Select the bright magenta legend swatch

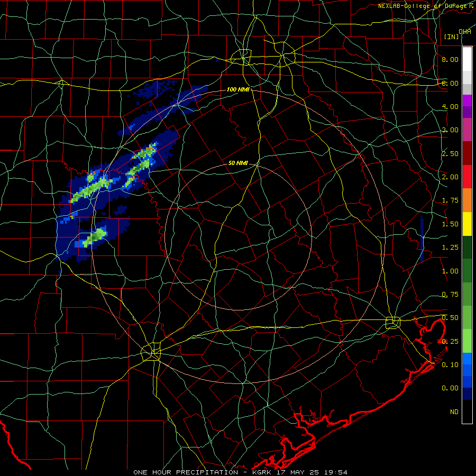[x=467, y=100]
